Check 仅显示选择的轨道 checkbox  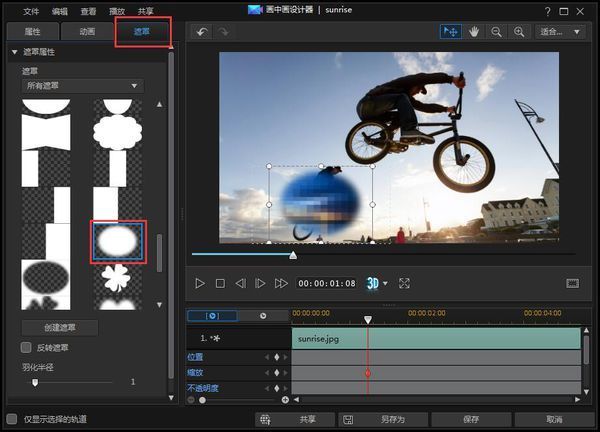click(12, 419)
